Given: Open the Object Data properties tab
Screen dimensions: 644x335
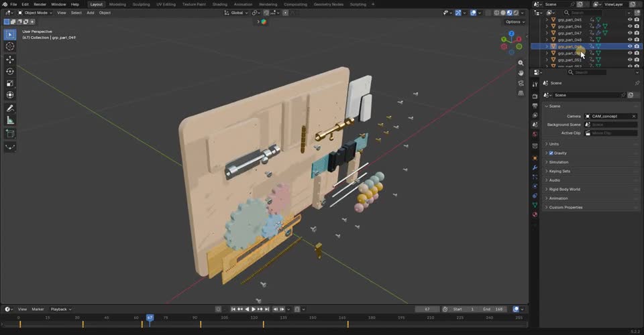Looking at the screenshot, I should click(x=535, y=205).
